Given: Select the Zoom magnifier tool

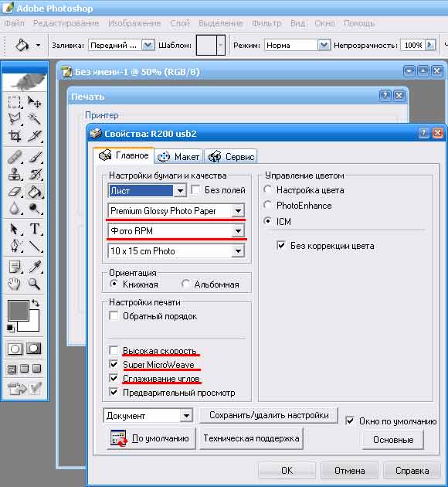Looking at the screenshot, I should 35,284.
